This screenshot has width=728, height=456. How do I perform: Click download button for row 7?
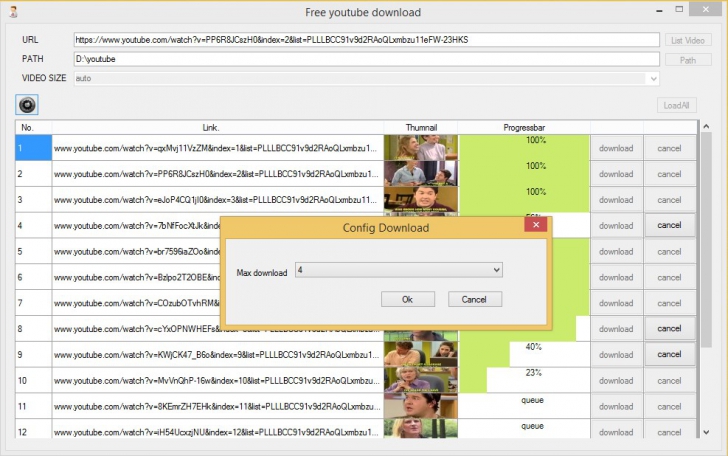(x=616, y=303)
